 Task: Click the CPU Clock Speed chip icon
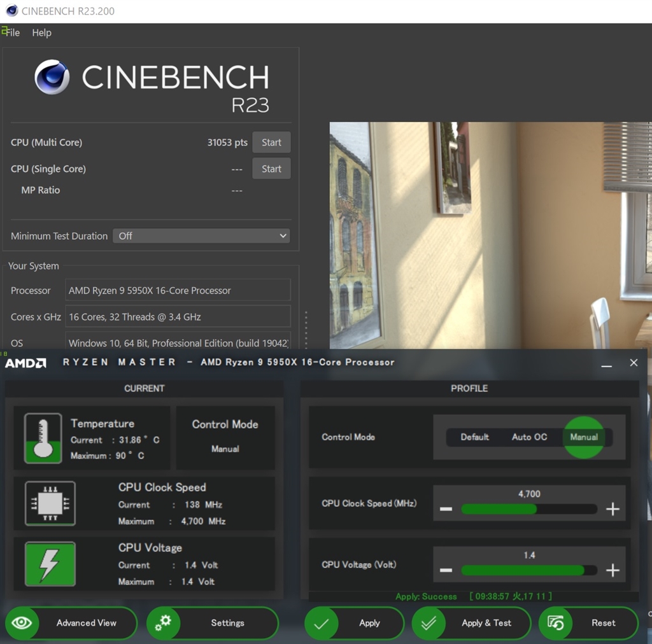(x=51, y=503)
